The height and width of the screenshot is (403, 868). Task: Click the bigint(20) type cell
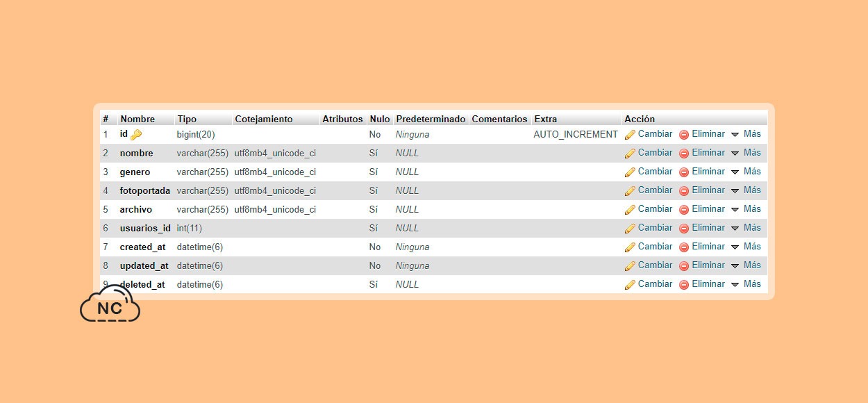(196, 134)
